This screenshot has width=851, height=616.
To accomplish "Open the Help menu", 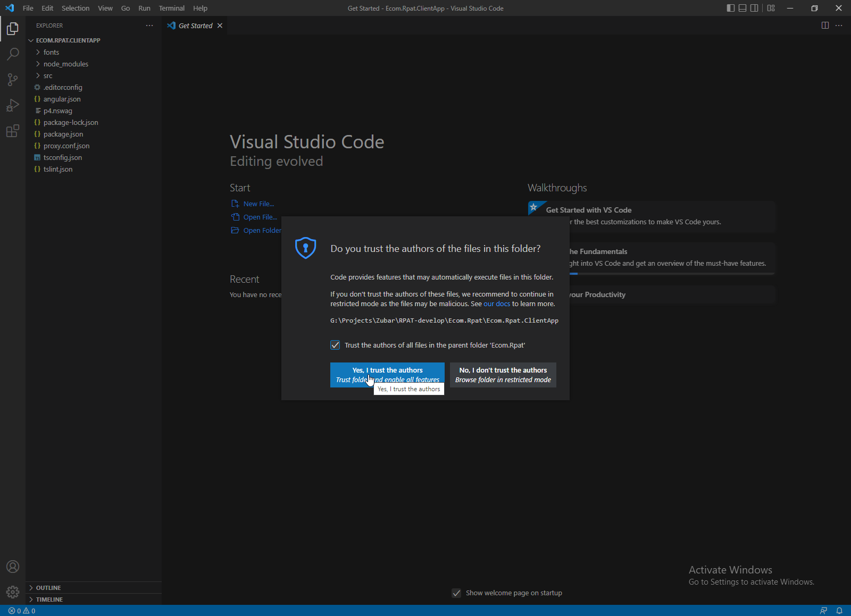I will coord(200,8).
